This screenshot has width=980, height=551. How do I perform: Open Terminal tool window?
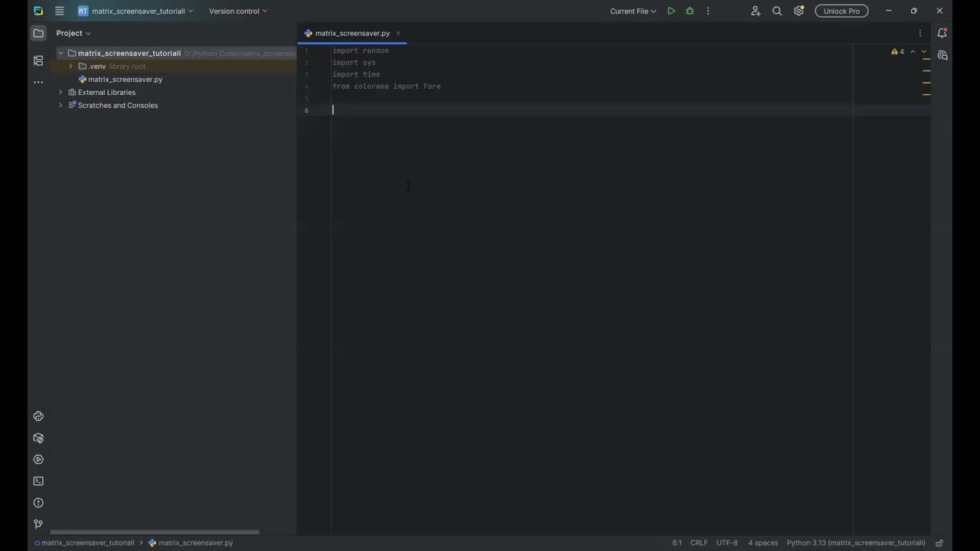tap(38, 481)
